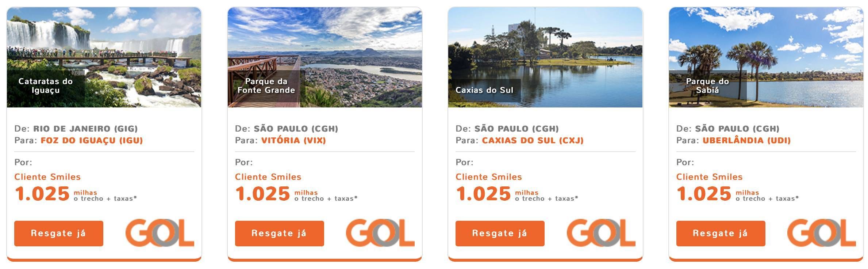Select the UBERLÂNDIA (UDI) destination text
The height and width of the screenshot is (269, 868).
tap(746, 140)
